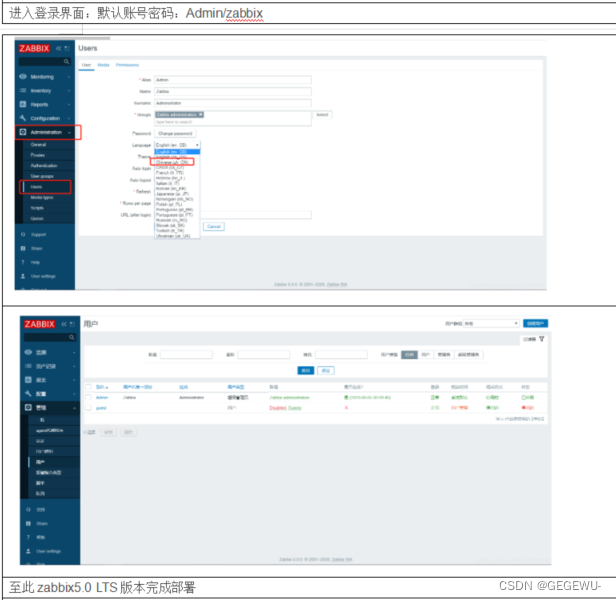Open User groups in Administration submenu
Viewport: 616px width, 600px height.
(x=42, y=176)
